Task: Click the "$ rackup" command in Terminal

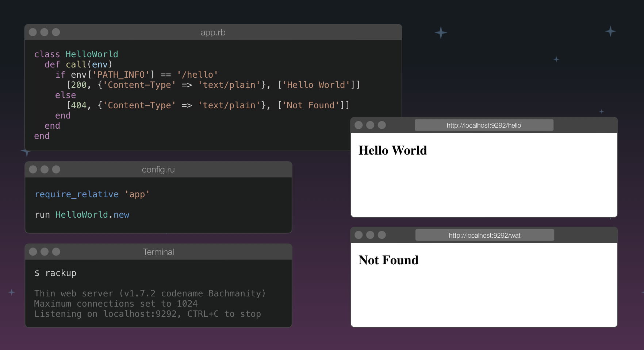Action: pyautogui.click(x=55, y=273)
